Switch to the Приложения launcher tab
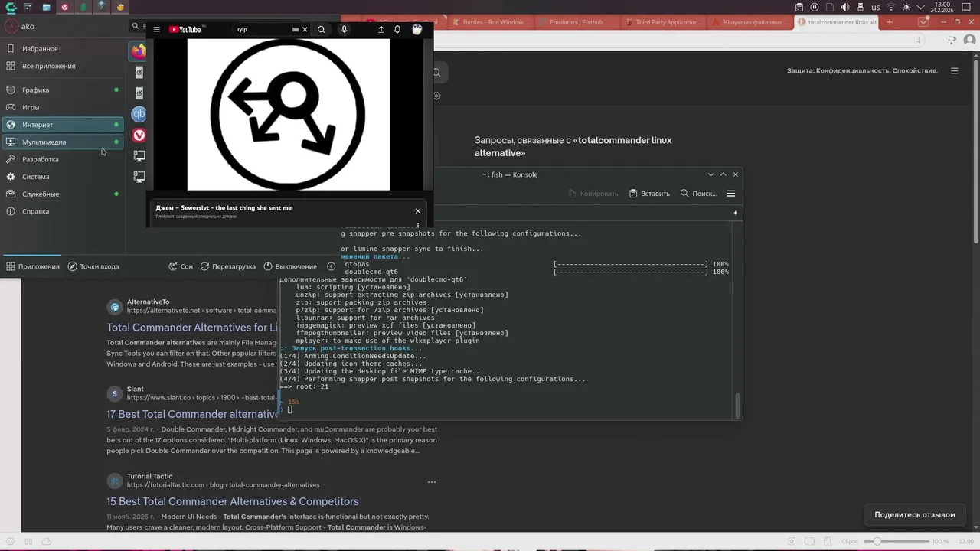 (32, 266)
